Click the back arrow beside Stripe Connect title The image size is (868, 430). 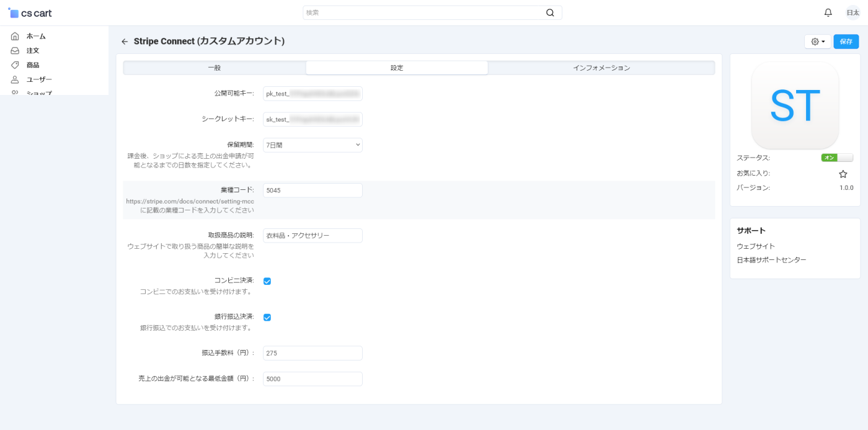click(125, 42)
